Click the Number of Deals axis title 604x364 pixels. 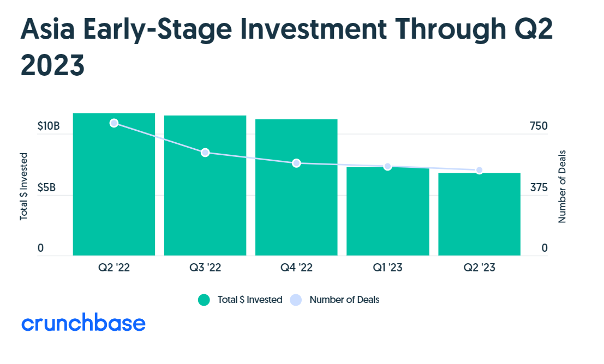coord(563,186)
